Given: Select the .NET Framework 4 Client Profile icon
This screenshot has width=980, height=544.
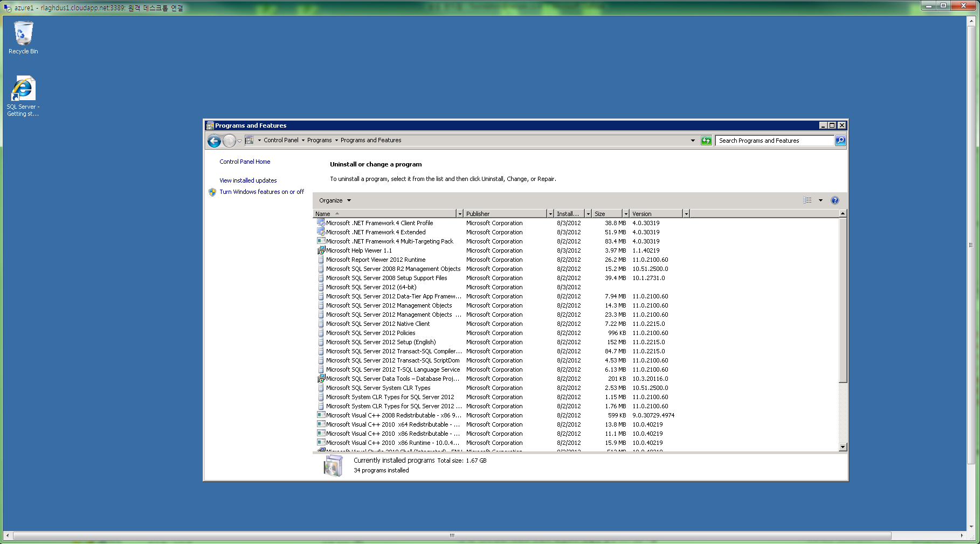Looking at the screenshot, I should pyautogui.click(x=321, y=223).
